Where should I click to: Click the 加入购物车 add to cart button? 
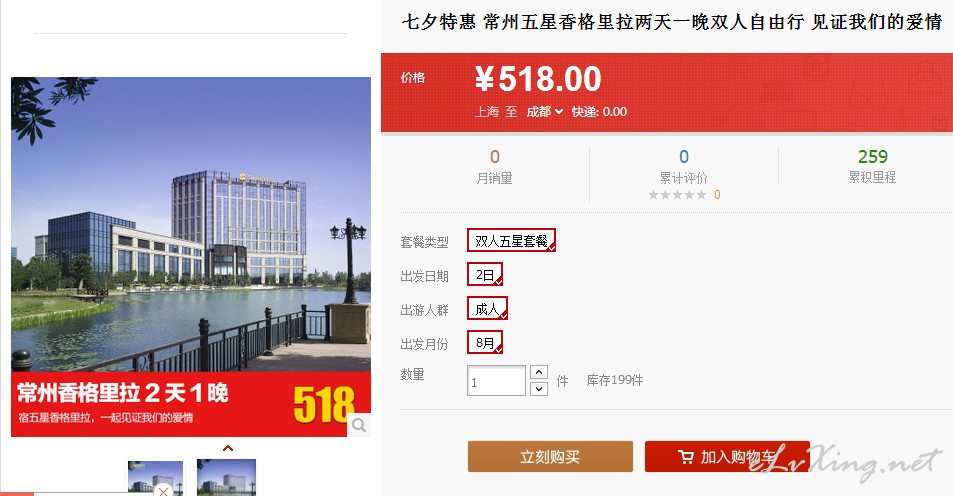click(727, 456)
